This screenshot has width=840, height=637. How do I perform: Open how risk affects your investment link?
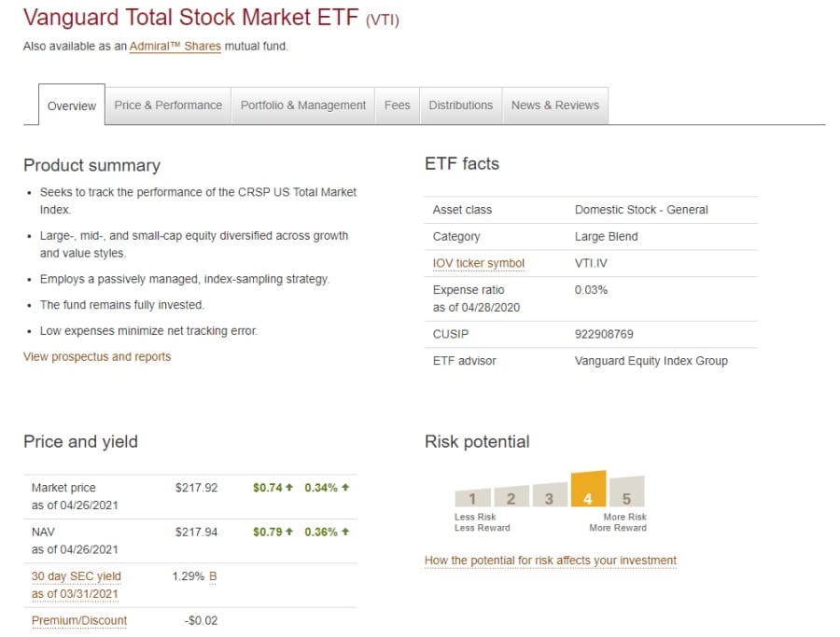point(550,561)
